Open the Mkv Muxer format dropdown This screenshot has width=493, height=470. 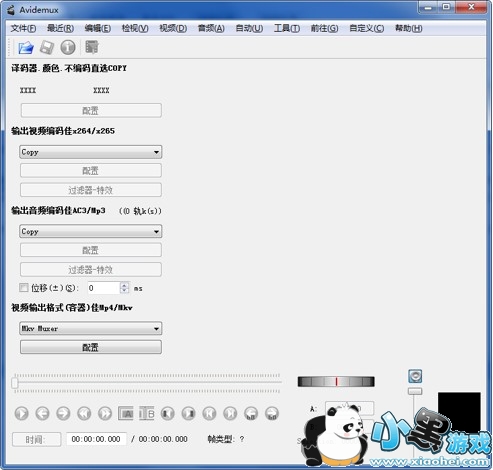[x=91, y=329]
